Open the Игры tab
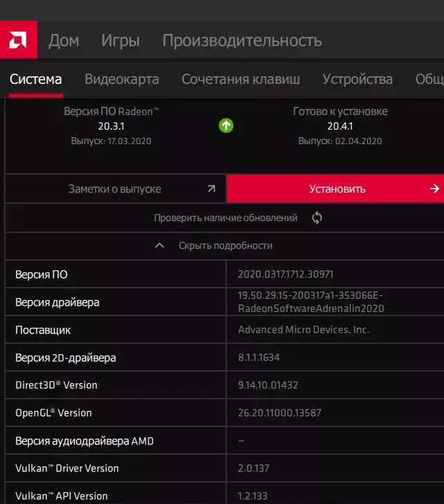Image resolution: width=444 pixels, height=504 pixels. 121,40
